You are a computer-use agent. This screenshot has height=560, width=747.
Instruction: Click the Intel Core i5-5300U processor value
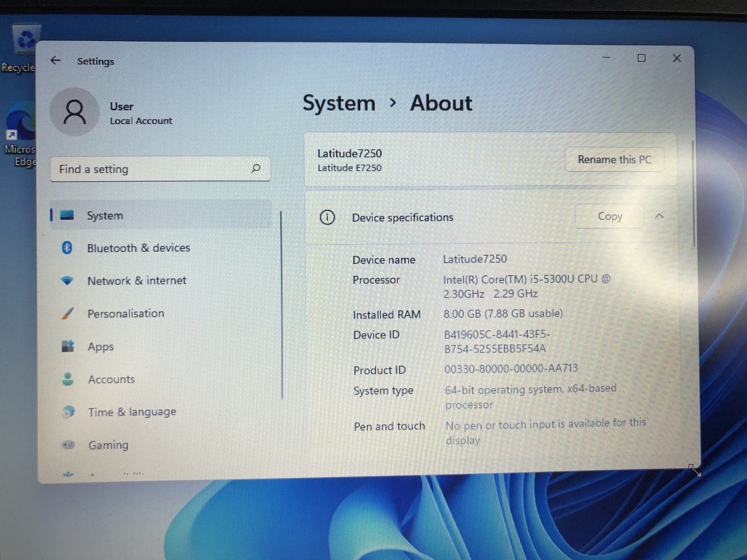[527, 286]
